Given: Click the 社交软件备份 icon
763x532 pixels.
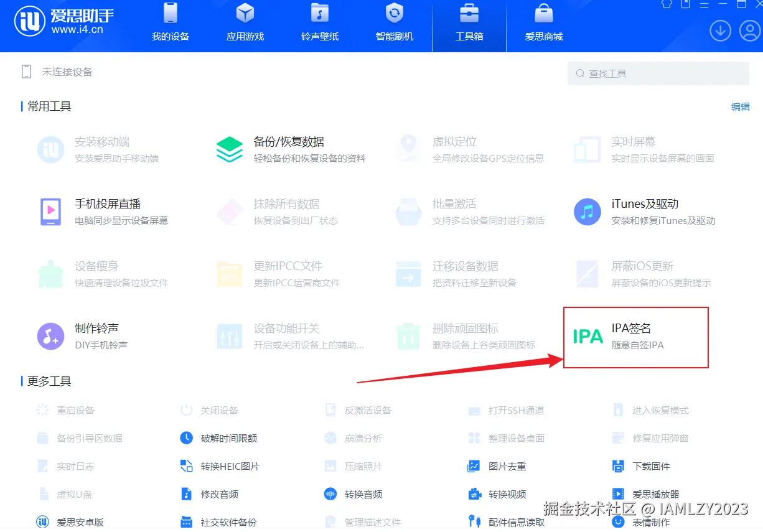Looking at the screenshot, I should (186, 522).
